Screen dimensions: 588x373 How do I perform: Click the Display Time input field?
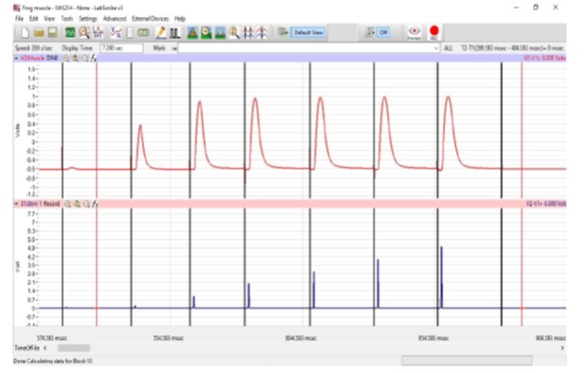(x=121, y=48)
